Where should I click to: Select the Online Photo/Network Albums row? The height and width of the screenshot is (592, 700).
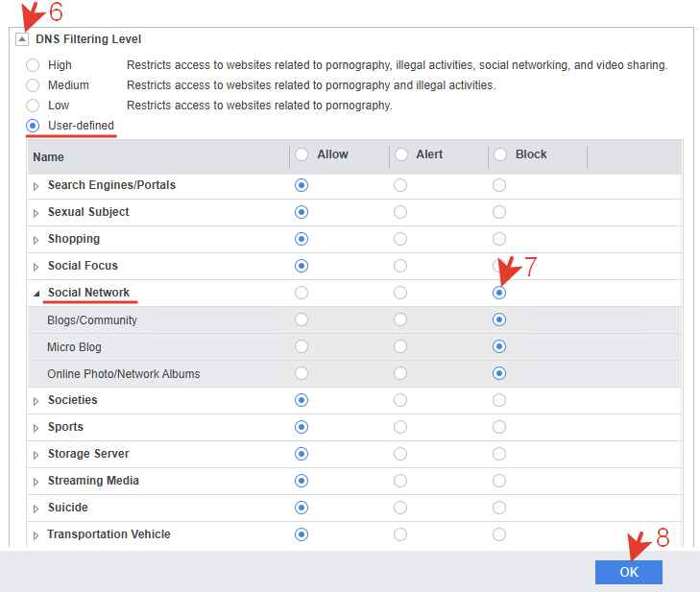354,374
